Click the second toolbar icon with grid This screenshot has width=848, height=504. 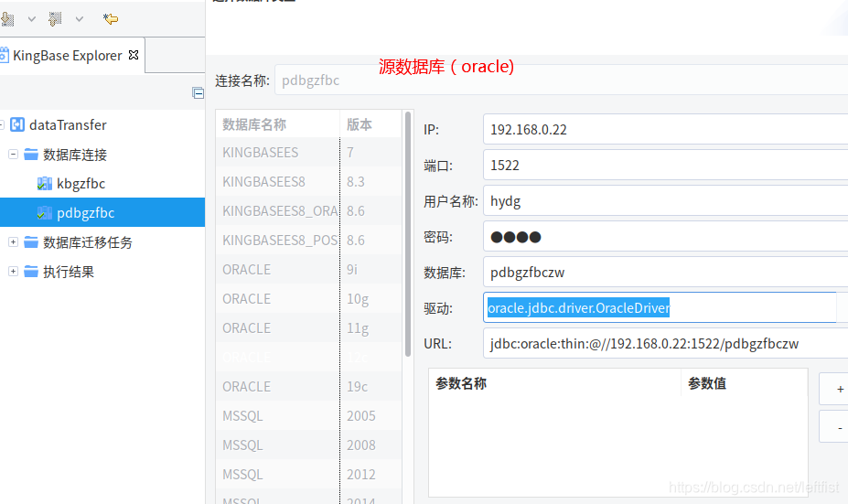(x=55, y=19)
